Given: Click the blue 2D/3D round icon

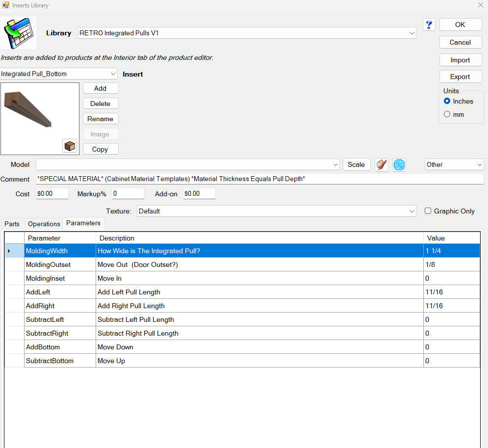Looking at the screenshot, I should click(399, 164).
